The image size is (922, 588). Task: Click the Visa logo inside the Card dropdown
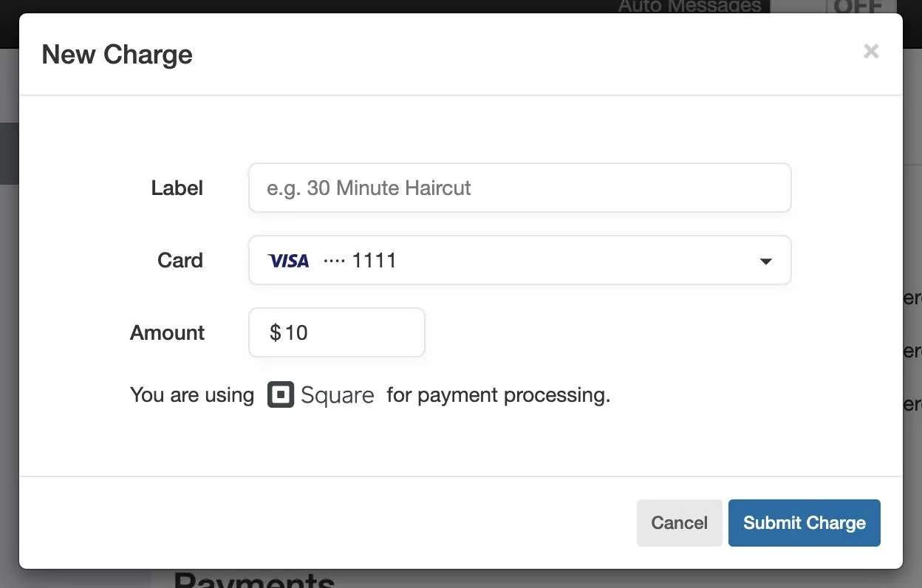click(x=288, y=260)
